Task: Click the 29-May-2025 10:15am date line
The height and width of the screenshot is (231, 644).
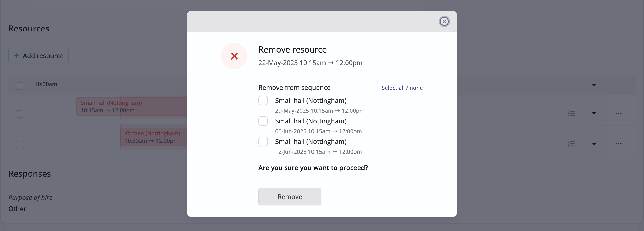Action: 319,111
